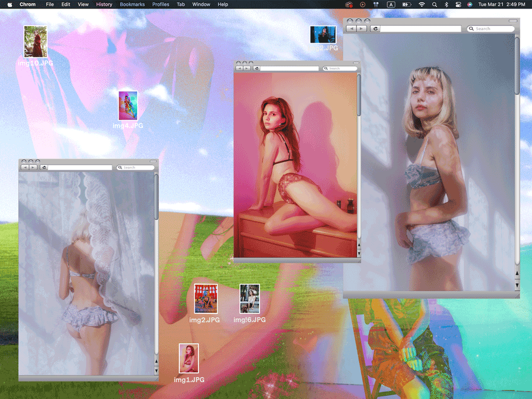Open Control Center toggle icon in menu bar

click(x=458, y=4)
